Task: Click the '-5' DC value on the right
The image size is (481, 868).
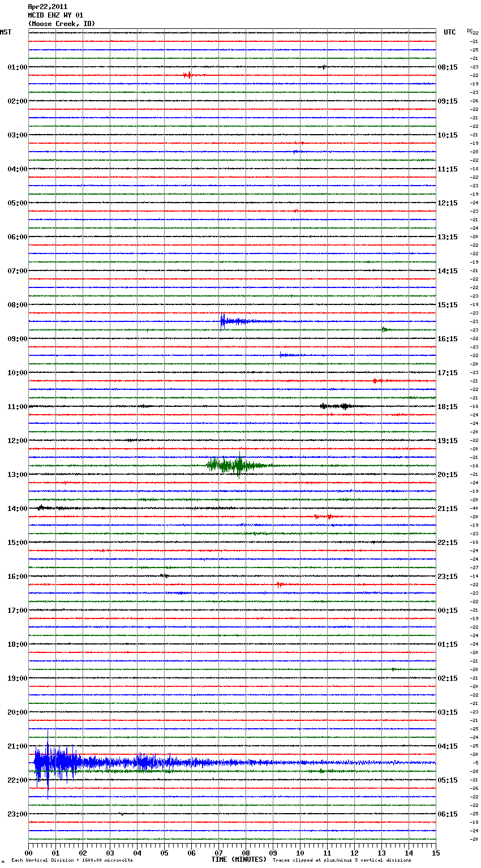Action: (x=475, y=763)
